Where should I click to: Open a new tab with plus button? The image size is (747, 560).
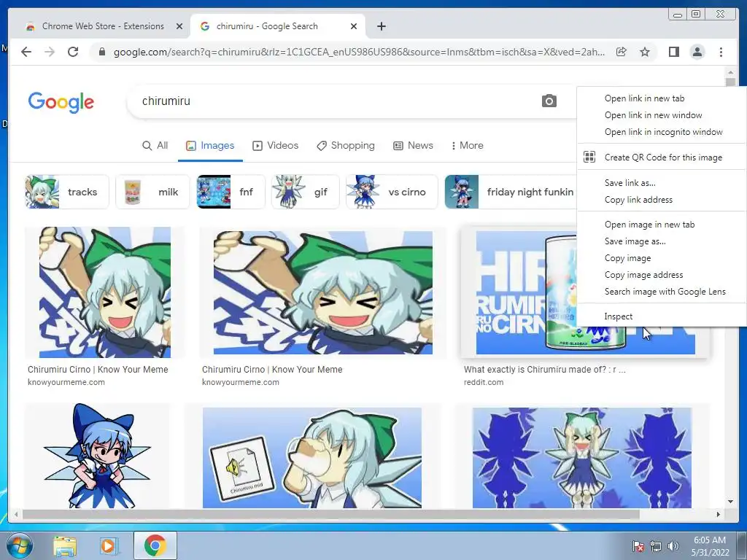click(381, 26)
